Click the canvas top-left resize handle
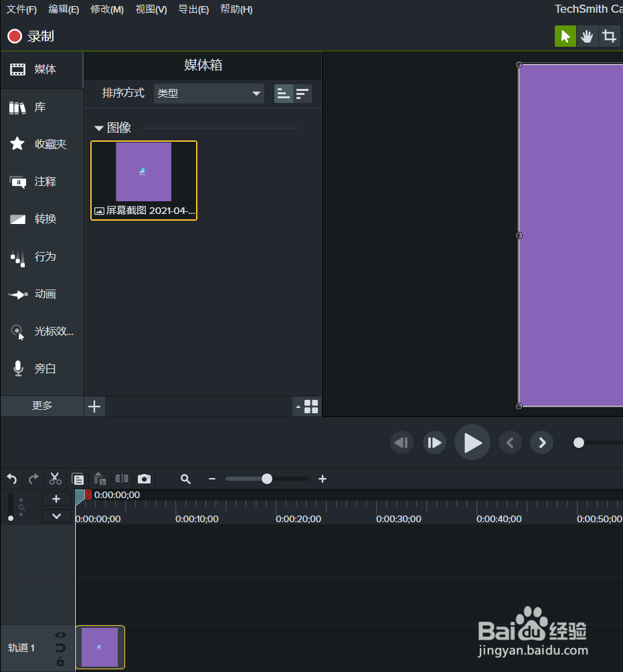 (519, 65)
